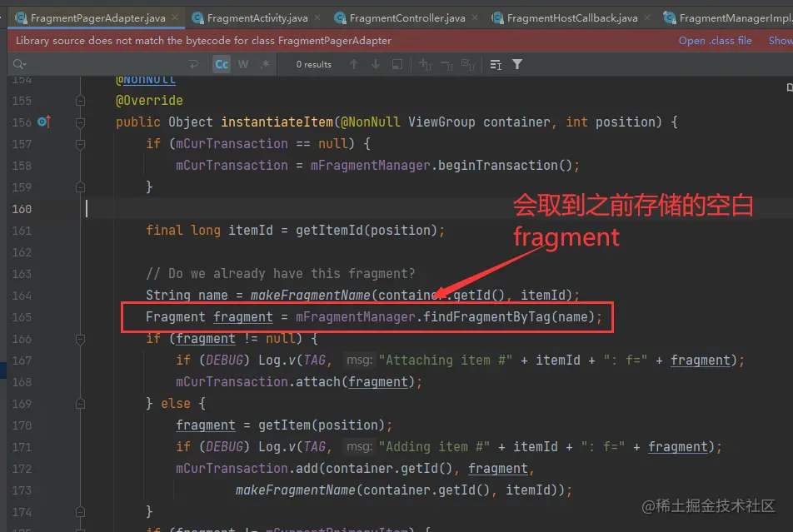This screenshot has height=532, width=793.
Task: Switch to the FragmentManagerImpl tab
Action: pos(728,18)
